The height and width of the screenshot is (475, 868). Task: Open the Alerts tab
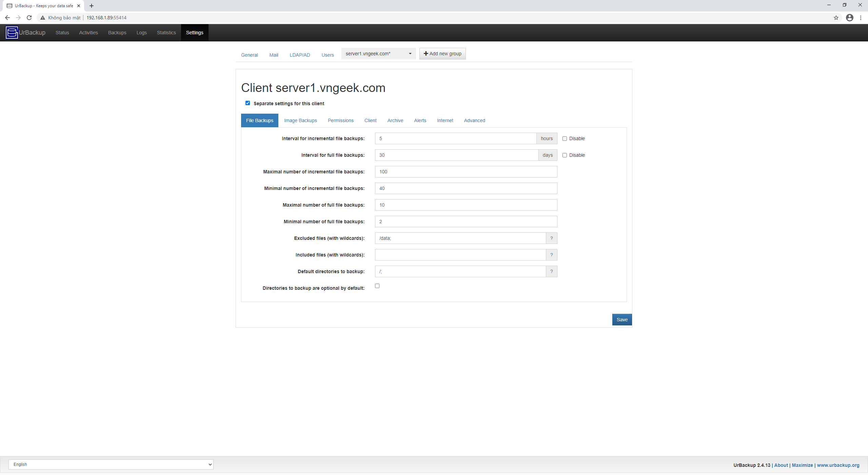pyautogui.click(x=420, y=120)
